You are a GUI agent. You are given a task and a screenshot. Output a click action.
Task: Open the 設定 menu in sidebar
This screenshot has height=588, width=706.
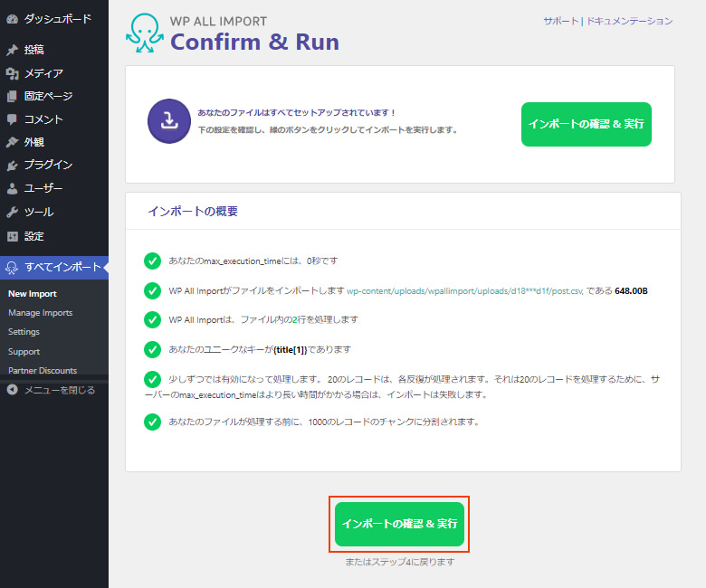(33, 236)
